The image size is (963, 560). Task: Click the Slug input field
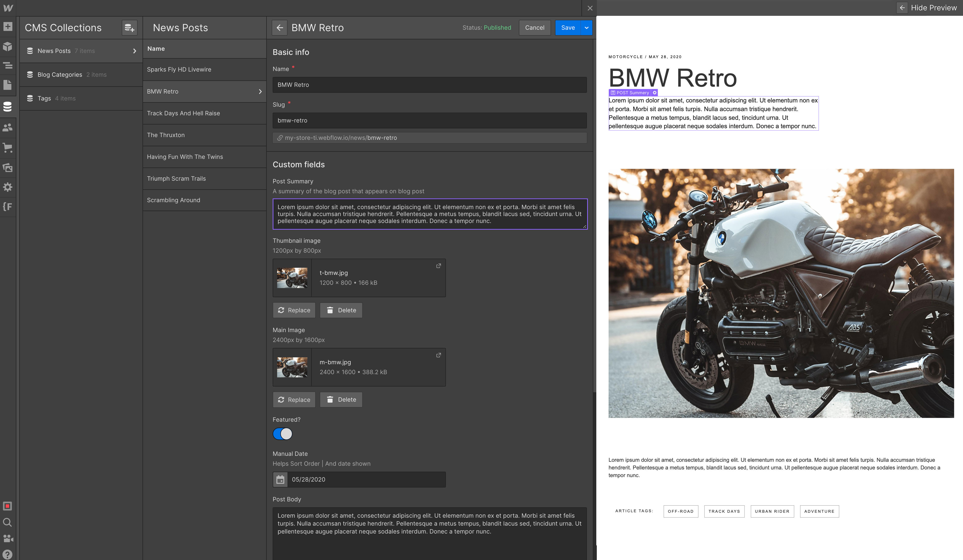pyautogui.click(x=430, y=121)
